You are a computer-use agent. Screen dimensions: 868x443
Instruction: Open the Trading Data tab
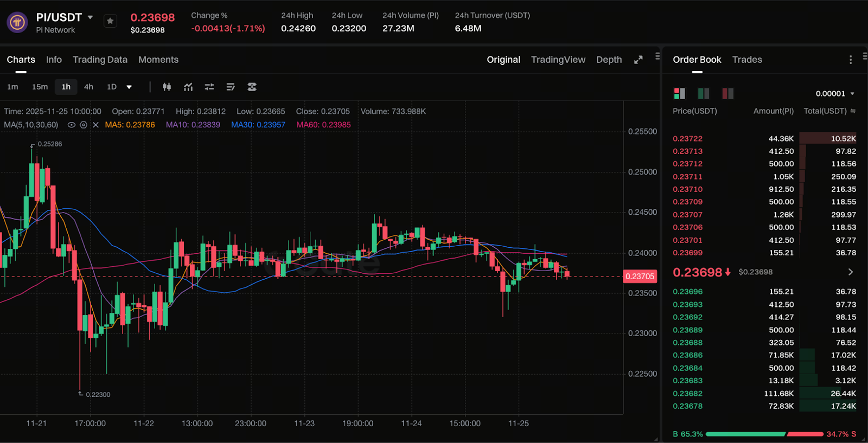(x=100, y=60)
